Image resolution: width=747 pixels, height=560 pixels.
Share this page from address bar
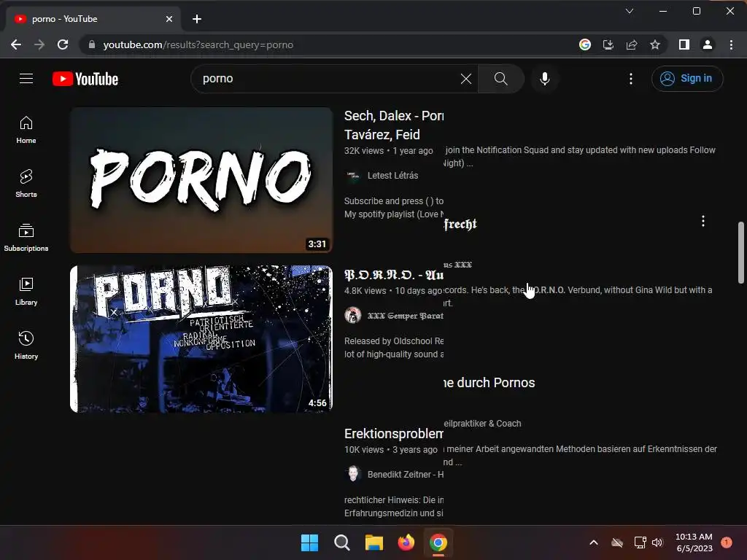pos(632,44)
